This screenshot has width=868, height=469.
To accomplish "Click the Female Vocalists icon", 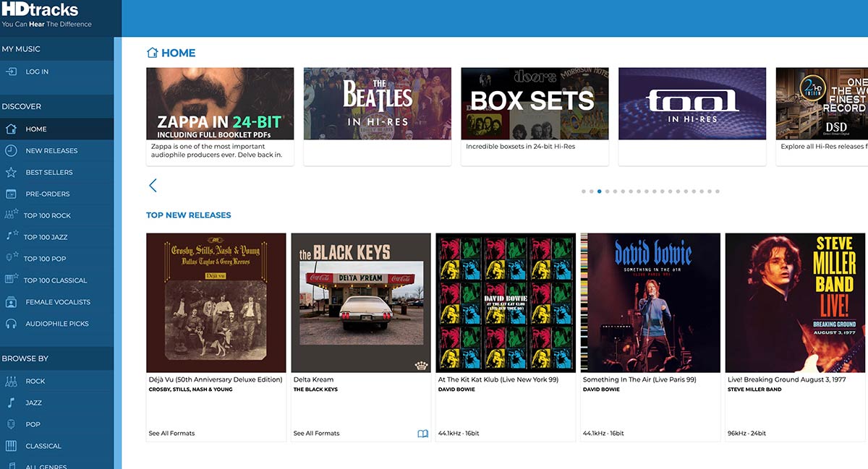I will [x=11, y=302].
